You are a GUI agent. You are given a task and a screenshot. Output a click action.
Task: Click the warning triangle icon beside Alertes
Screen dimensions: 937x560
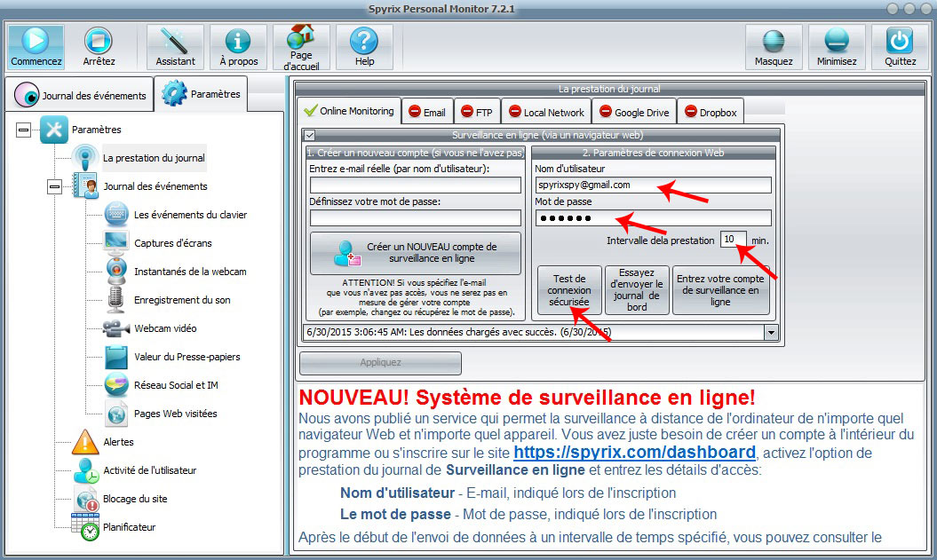tap(85, 442)
